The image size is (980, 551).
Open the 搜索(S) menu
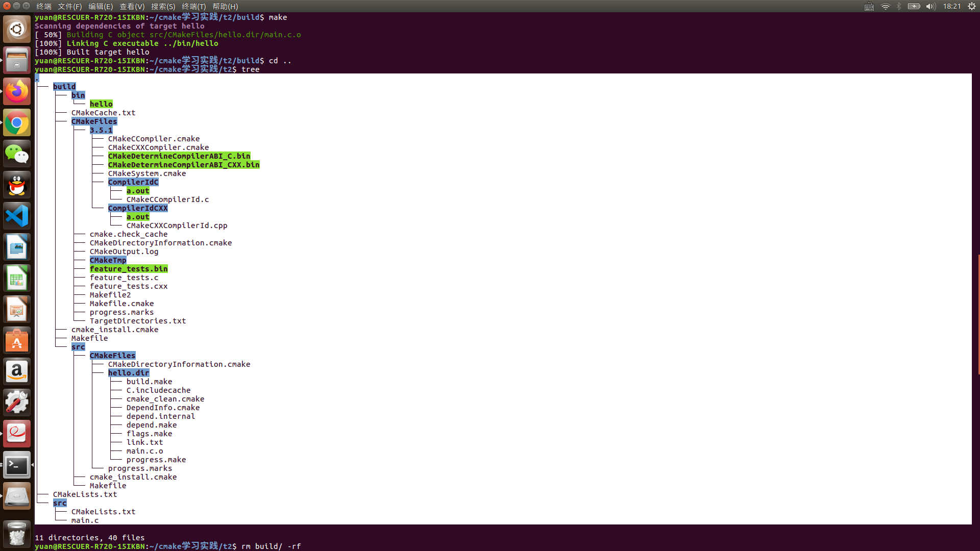163,6
